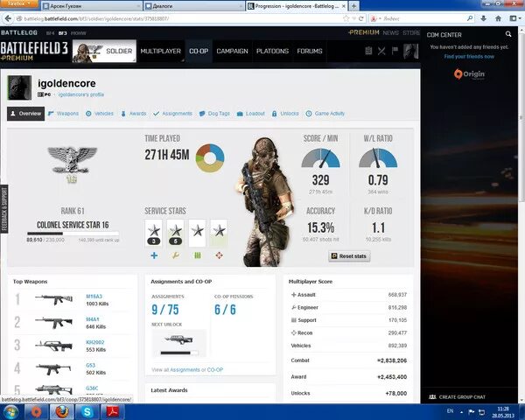Click Find your friends now link
The image size is (525, 420).
469,57
